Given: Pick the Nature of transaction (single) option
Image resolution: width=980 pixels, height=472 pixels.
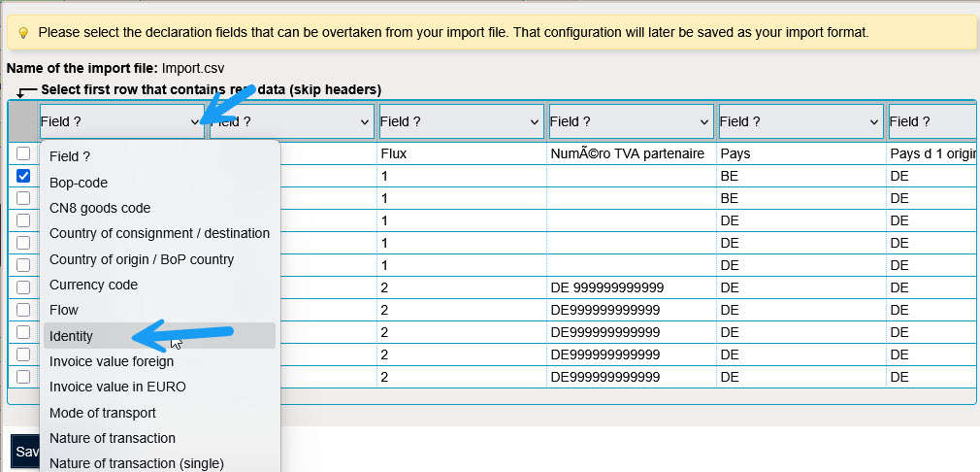Looking at the screenshot, I should 137,463.
